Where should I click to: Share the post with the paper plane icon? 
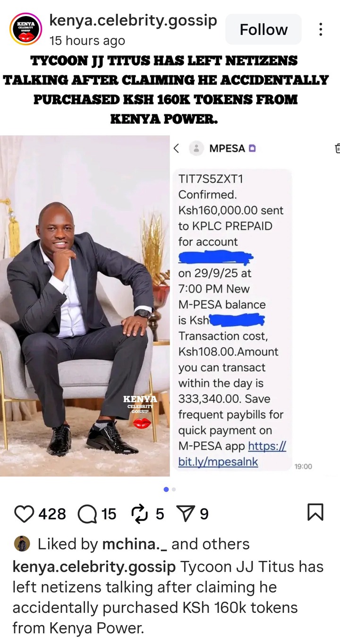click(x=186, y=514)
